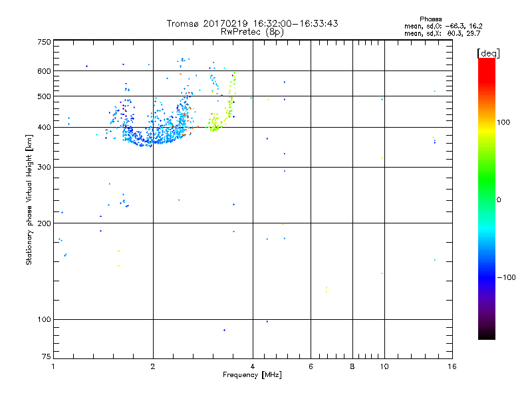Click the plot title 'Tromsø 20170219 16:32:00-16:33:43'
This screenshot has width=532, height=399.
click(x=252, y=23)
